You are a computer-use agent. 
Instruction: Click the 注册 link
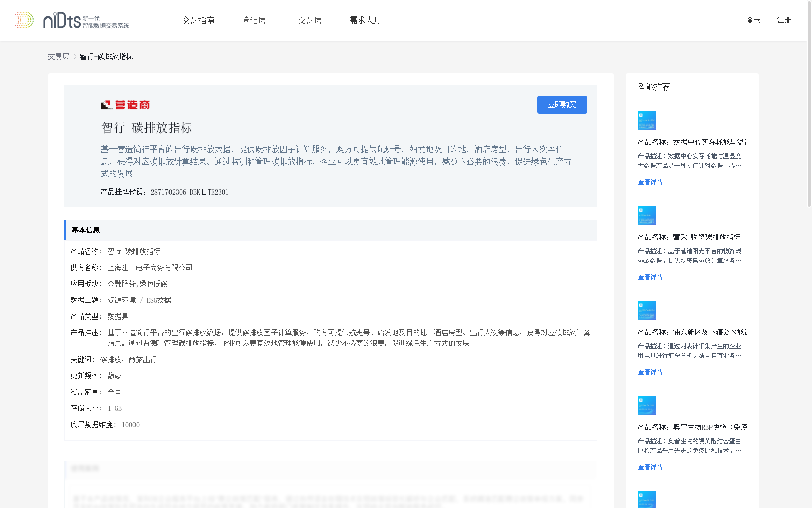pyautogui.click(x=784, y=20)
